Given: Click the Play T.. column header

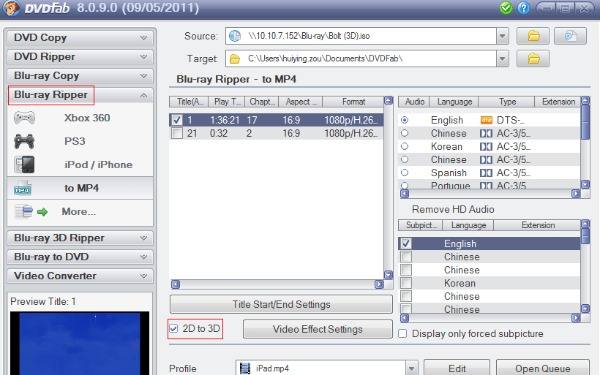Looking at the screenshot, I should point(227,102).
